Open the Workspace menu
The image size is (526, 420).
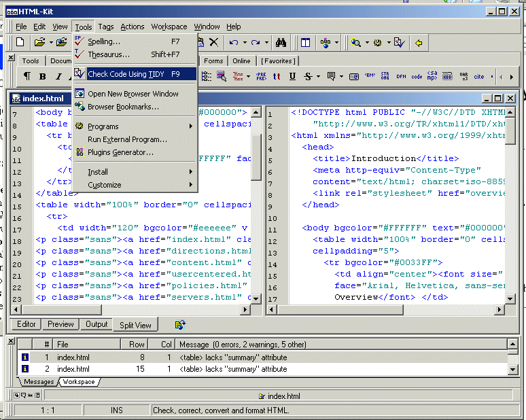tap(169, 27)
